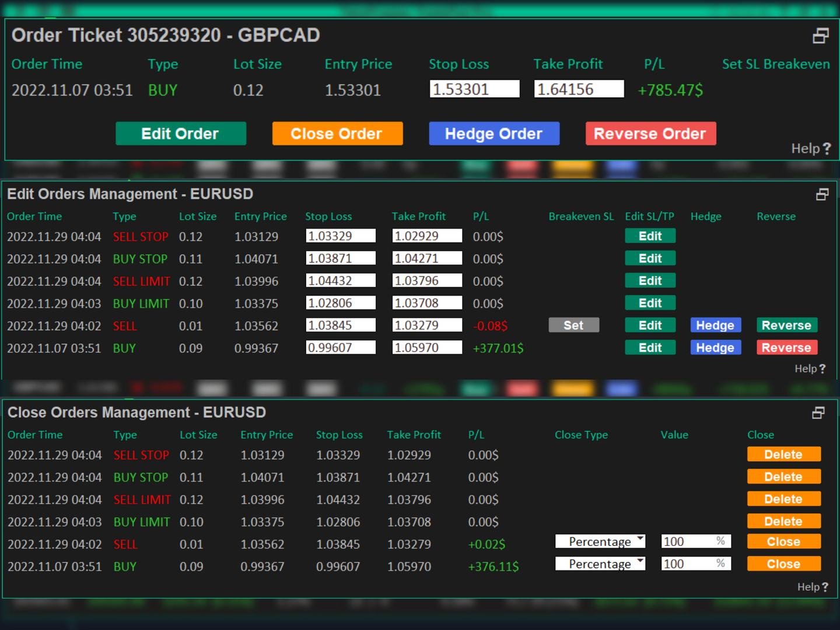The width and height of the screenshot is (840, 630).
Task: Open Help in the Order Ticket panel
Action: pos(811,148)
